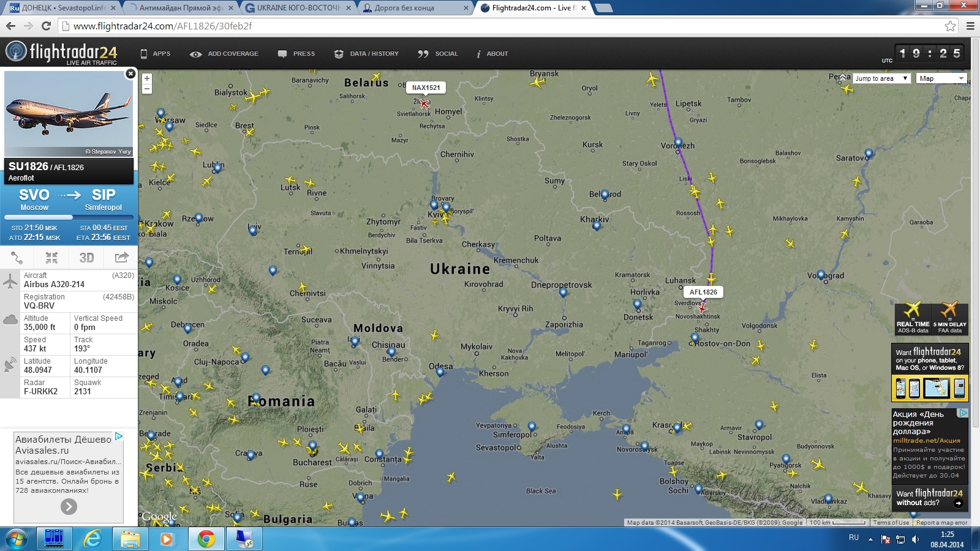Select the NAX1521 red aircraft near Homyel
This screenshot has width=980, height=551.
point(424,103)
